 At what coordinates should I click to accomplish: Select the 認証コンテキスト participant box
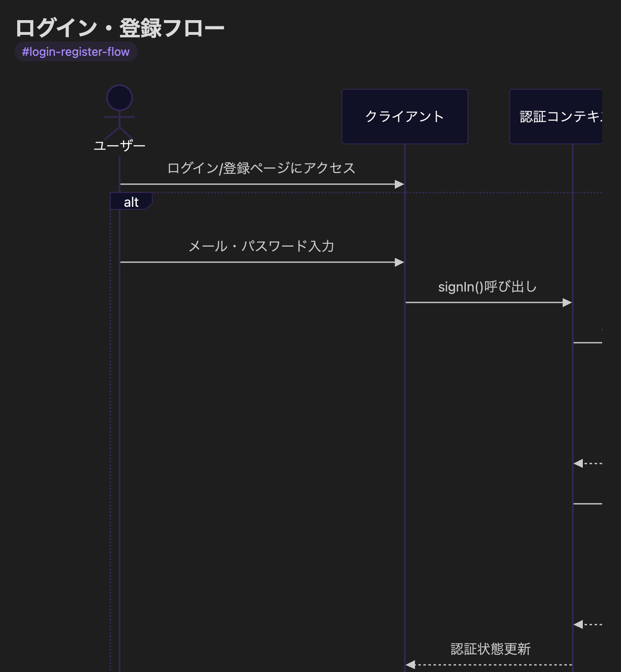click(556, 117)
